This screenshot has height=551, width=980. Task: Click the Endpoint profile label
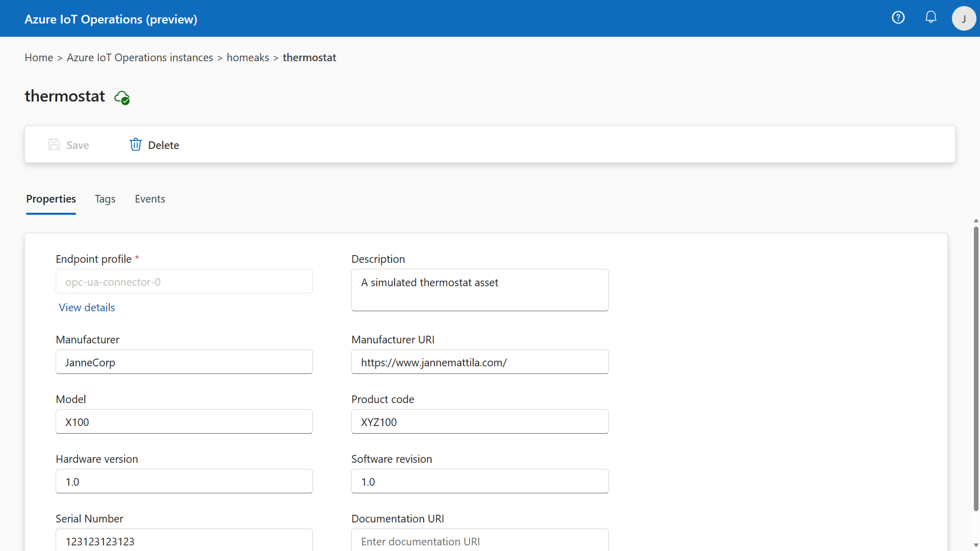tap(93, 259)
